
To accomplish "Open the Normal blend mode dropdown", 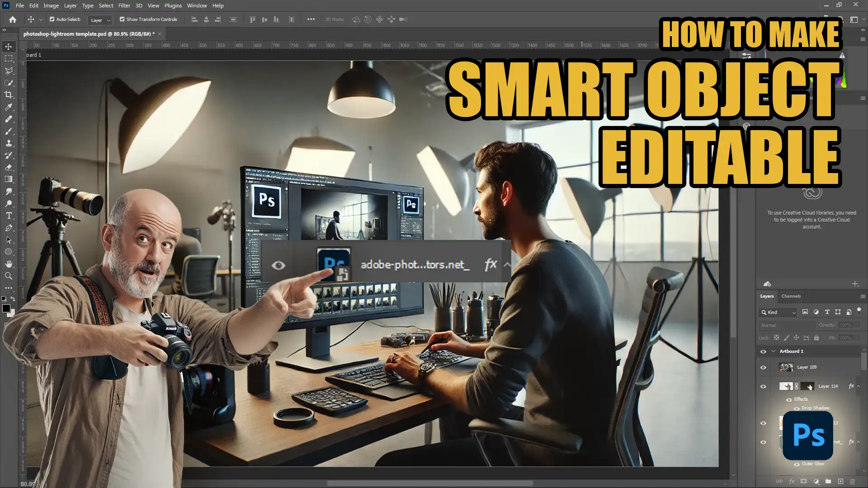I will (787, 325).
